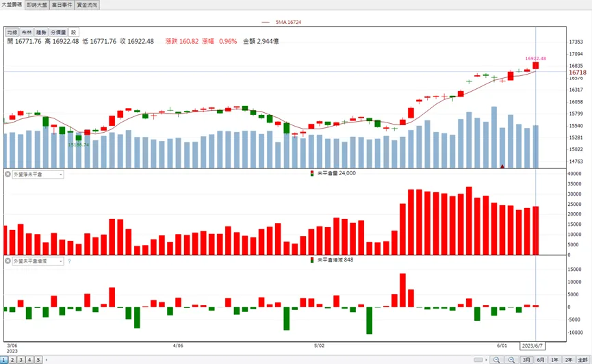592x364 pixels.
Task: Select the 1年 time range
Action: click(554, 360)
